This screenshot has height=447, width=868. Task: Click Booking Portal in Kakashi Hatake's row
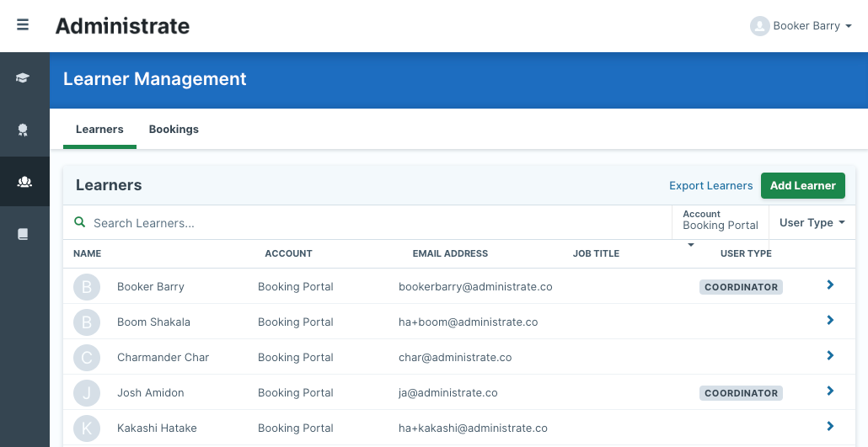[x=296, y=428]
